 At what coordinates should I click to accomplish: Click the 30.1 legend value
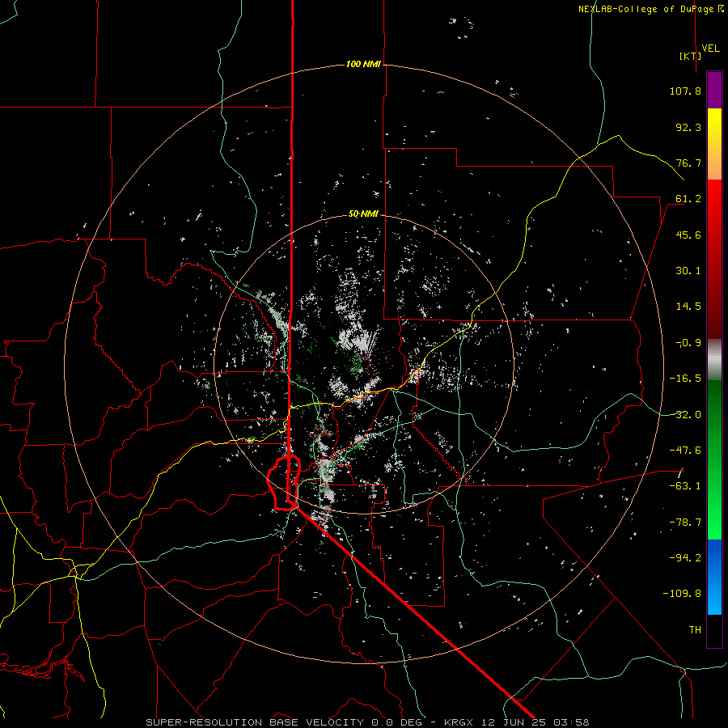(688, 271)
